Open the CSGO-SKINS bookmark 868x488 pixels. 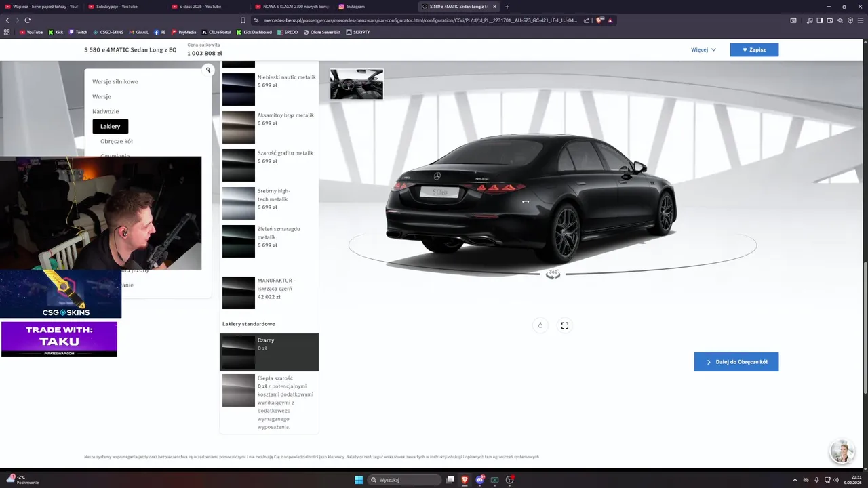click(108, 32)
